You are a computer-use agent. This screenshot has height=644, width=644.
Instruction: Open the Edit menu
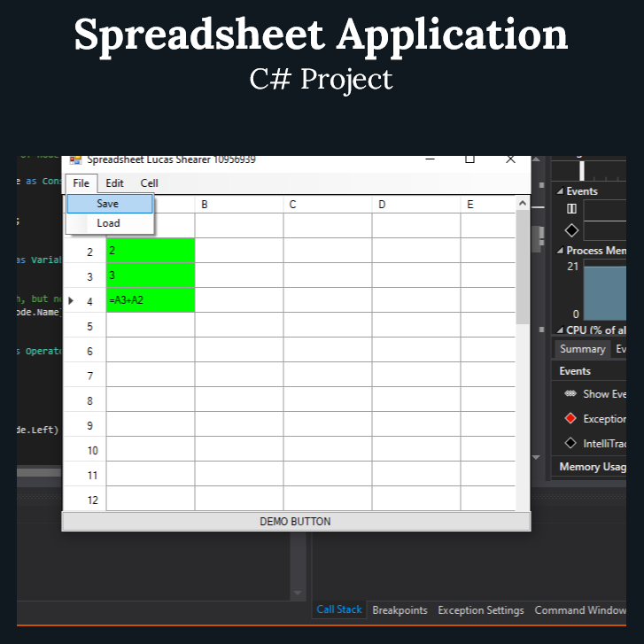(114, 183)
